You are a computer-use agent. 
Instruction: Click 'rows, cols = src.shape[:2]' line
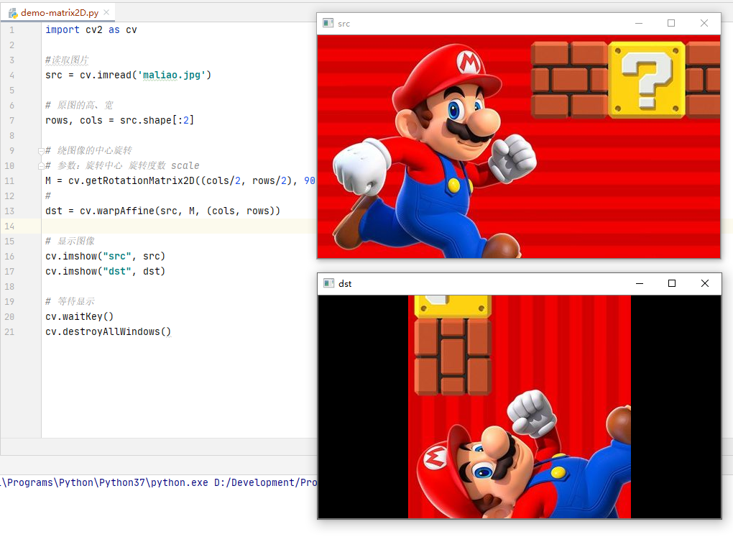point(120,121)
